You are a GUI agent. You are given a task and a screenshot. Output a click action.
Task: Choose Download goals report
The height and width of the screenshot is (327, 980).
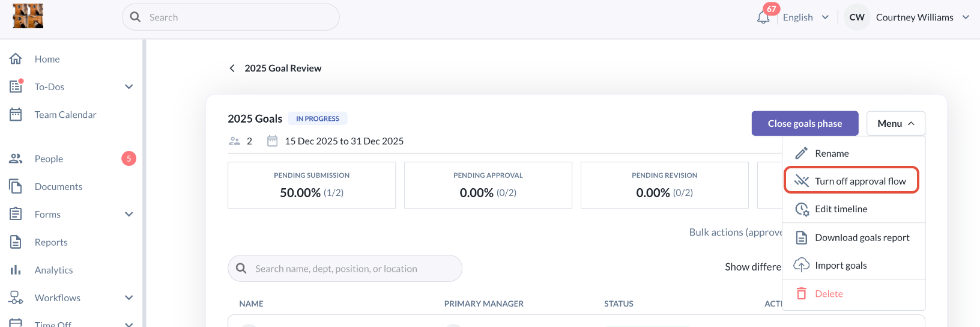(x=853, y=237)
